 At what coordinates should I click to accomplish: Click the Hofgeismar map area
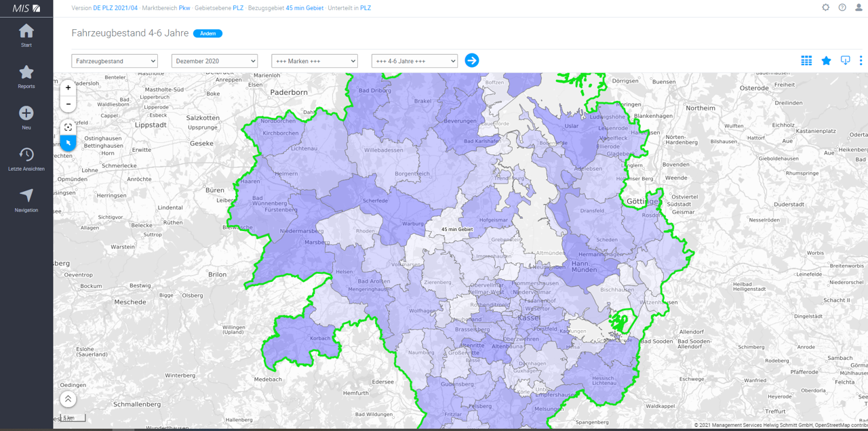(x=494, y=220)
